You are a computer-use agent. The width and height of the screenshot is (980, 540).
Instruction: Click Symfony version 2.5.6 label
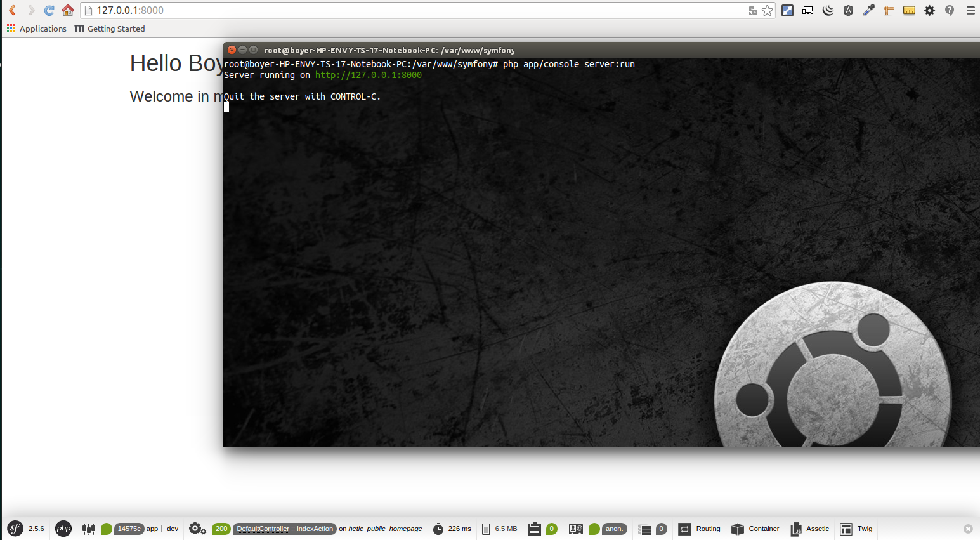[x=36, y=529]
